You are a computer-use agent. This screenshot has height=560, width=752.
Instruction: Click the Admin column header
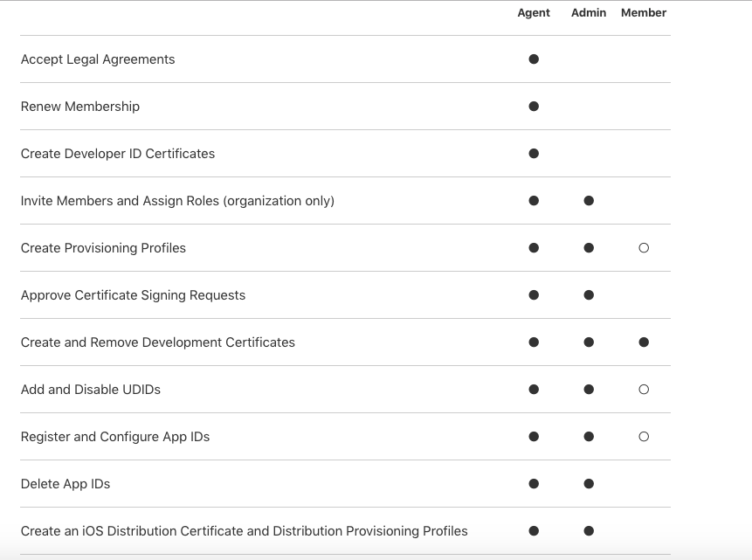click(589, 13)
